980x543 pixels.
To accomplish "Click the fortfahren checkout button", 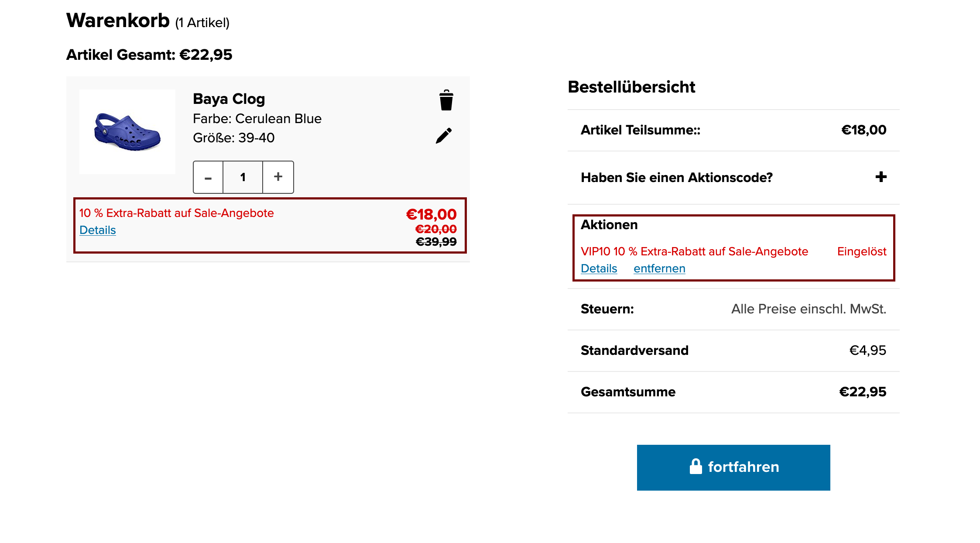I will coord(733,467).
